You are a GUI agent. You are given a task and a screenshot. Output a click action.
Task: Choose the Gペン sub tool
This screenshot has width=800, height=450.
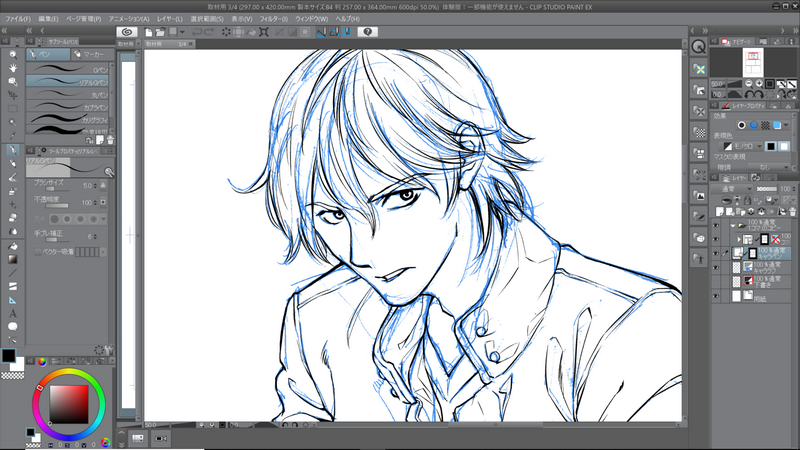[67, 69]
